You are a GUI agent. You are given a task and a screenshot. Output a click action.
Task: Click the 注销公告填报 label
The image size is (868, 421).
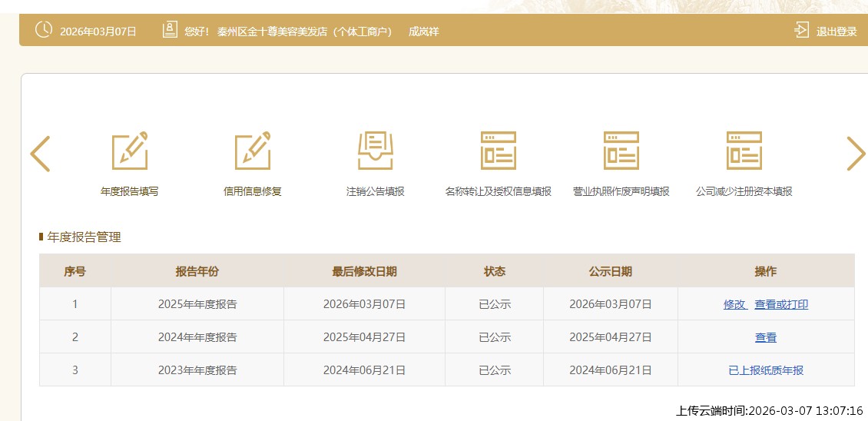(376, 191)
